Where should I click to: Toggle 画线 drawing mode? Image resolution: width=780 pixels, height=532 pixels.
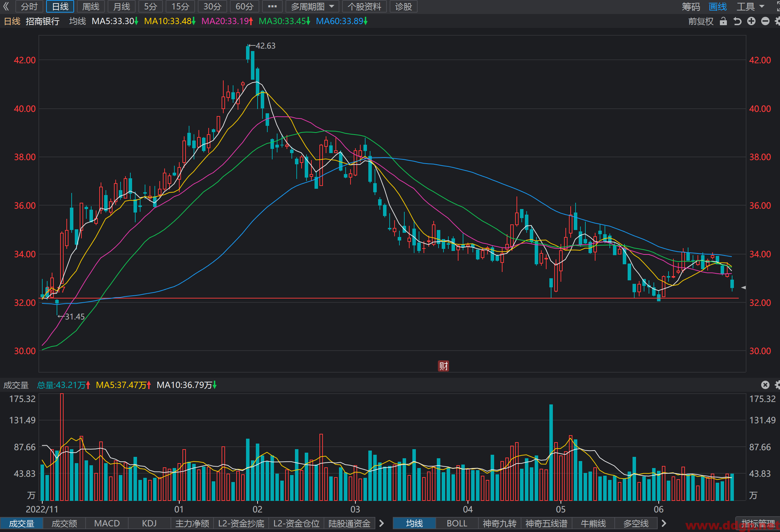(x=717, y=7)
